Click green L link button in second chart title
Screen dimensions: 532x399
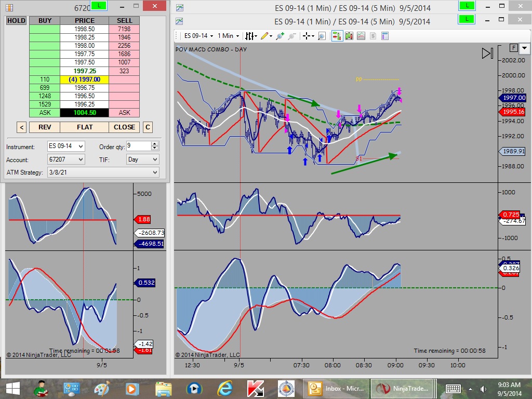click(467, 19)
